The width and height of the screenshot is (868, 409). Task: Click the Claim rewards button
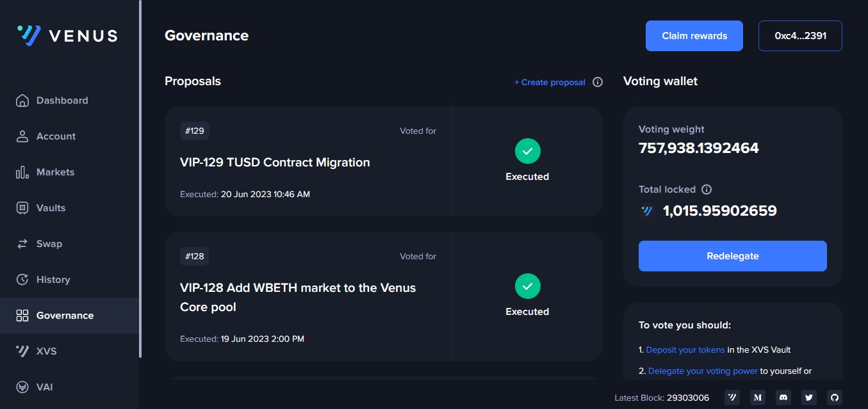click(694, 36)
